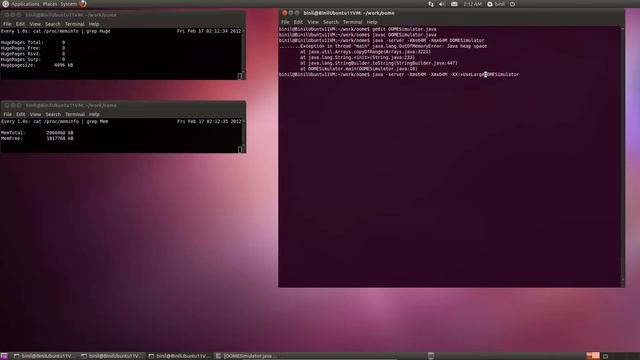Open the sound volume indicator
Image resolution: width=640 pixels, height=360 pixels.
click(442, 4)
